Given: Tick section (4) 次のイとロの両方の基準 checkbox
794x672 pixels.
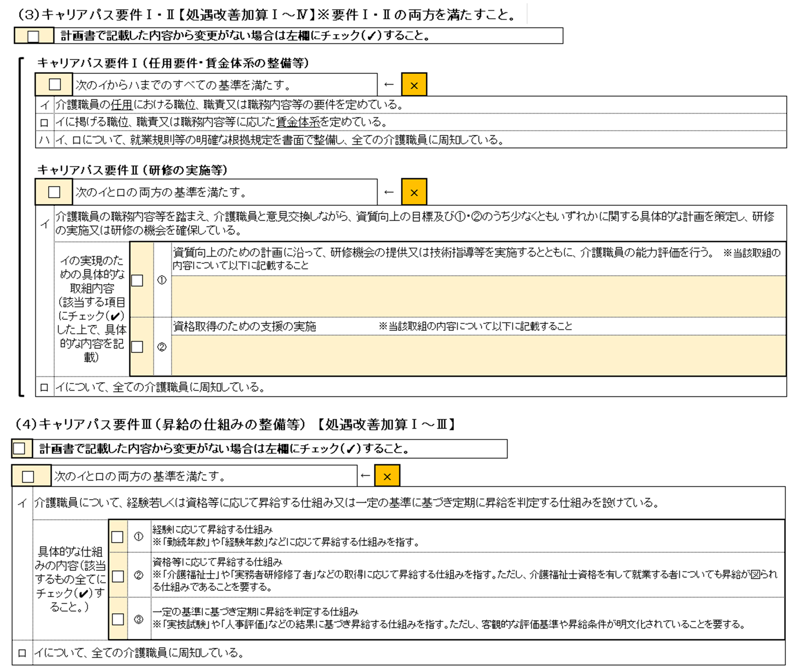Looking at the screenshot, I should point(28,476).
